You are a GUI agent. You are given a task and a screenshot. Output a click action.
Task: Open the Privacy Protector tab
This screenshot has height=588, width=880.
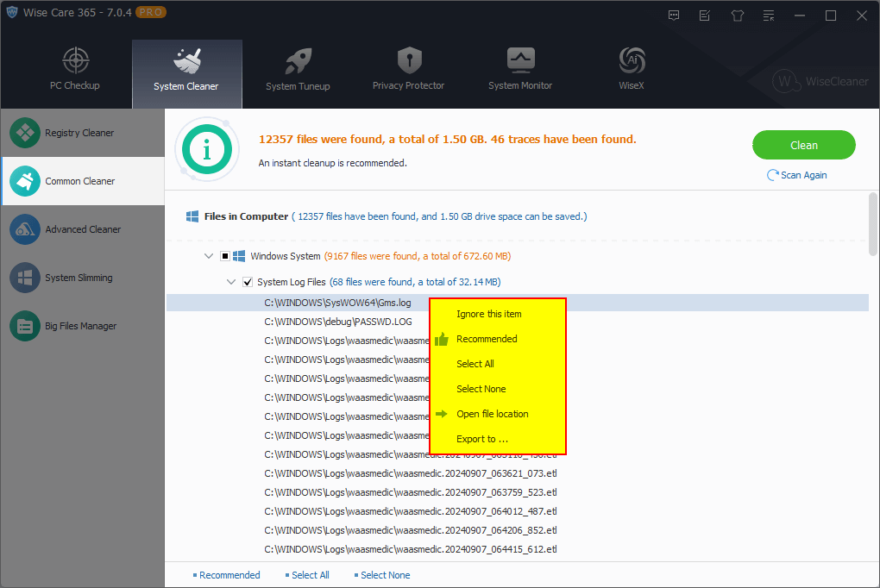(x=409, y=69)
